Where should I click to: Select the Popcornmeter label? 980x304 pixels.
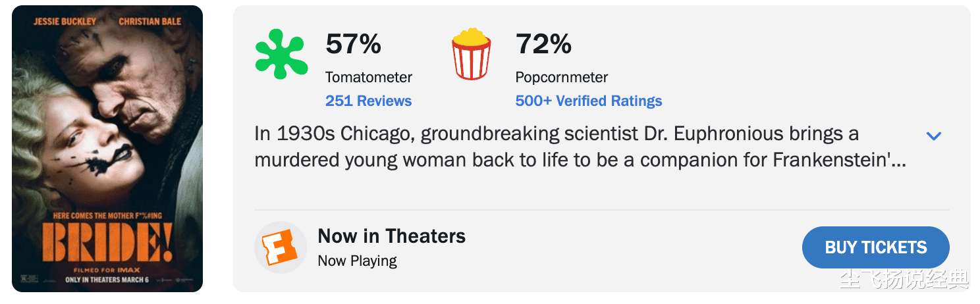[561, 77]
